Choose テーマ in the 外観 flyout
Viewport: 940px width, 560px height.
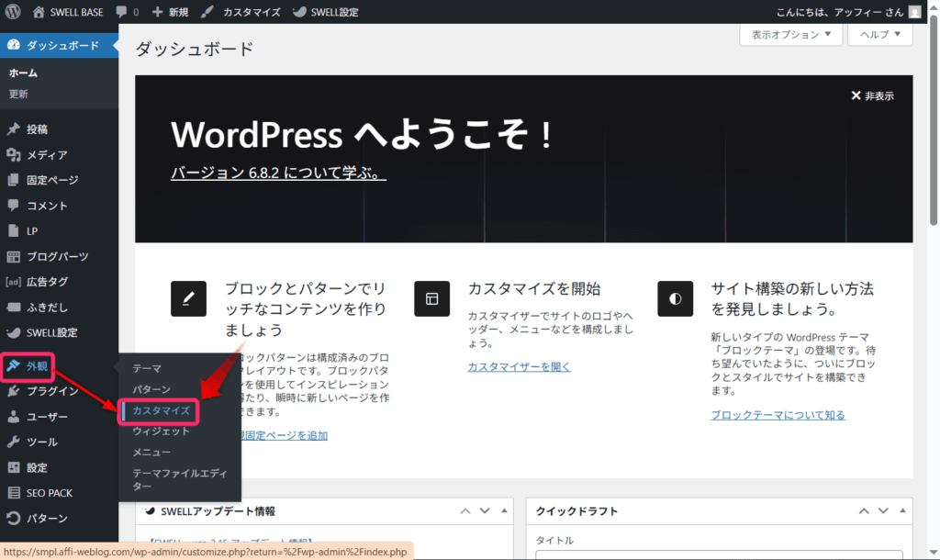[147, 368]
